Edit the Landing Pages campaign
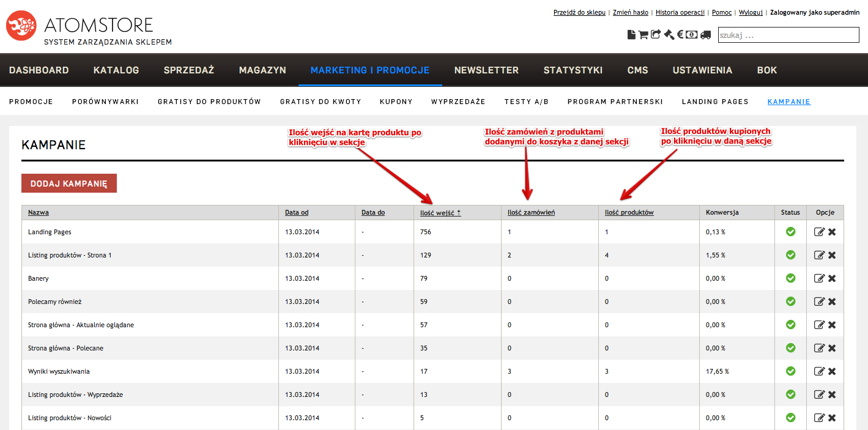The height and width of the screenshot is (430, 868). (819, 232)
